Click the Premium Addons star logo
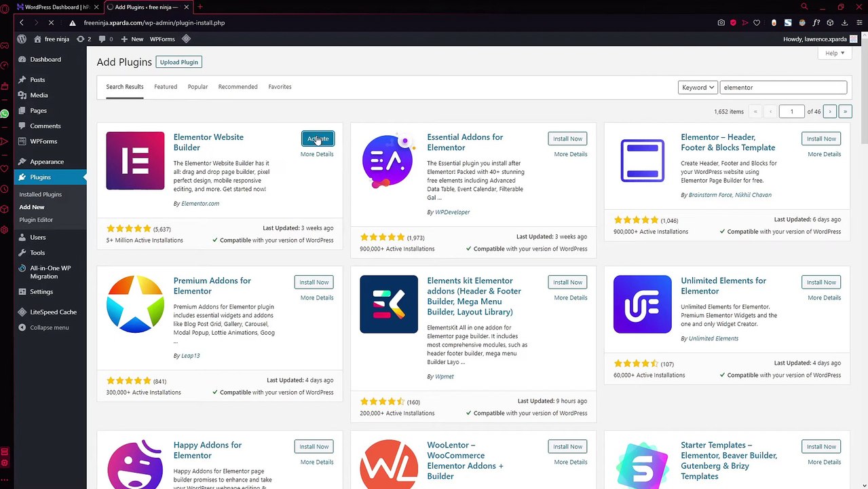 [135, 304]
